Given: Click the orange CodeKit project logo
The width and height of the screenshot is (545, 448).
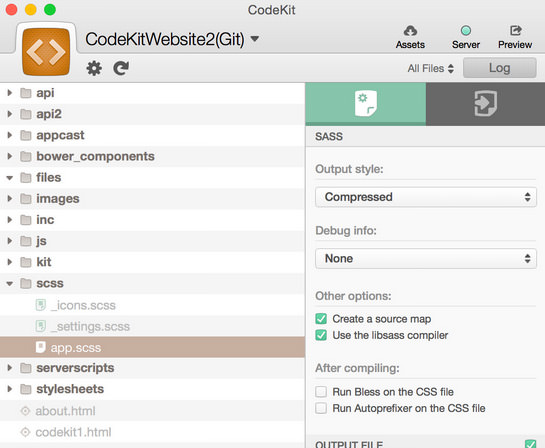Looking at the screenshot, I should click(x=46, y=52).
